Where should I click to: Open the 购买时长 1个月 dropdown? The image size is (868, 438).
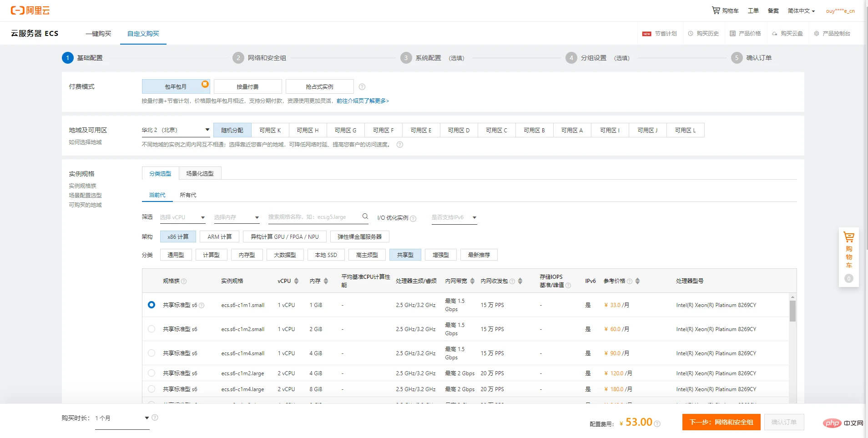tap(122, 418)
